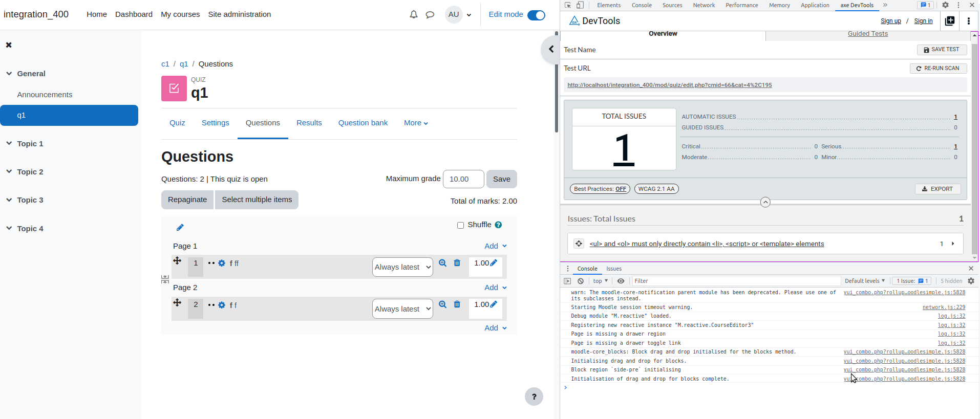Open the Add menu for Page 1
Viewport: 980px width, 419px height.
pos(496,246)
